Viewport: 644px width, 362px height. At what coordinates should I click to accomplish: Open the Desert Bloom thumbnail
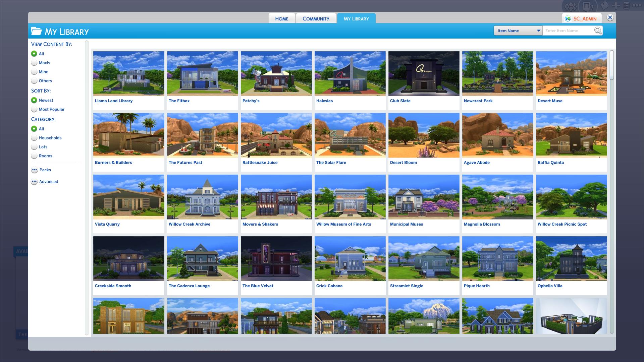click(x=424, y=135)
